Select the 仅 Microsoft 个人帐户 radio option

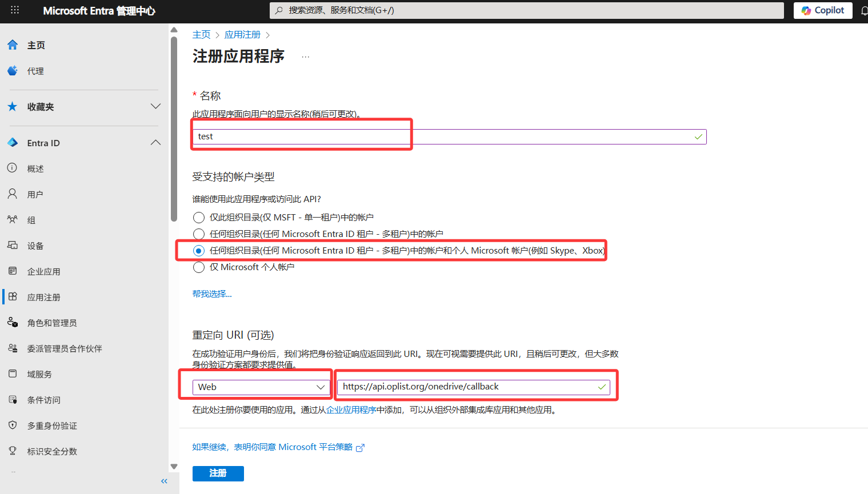click(199, 267)
